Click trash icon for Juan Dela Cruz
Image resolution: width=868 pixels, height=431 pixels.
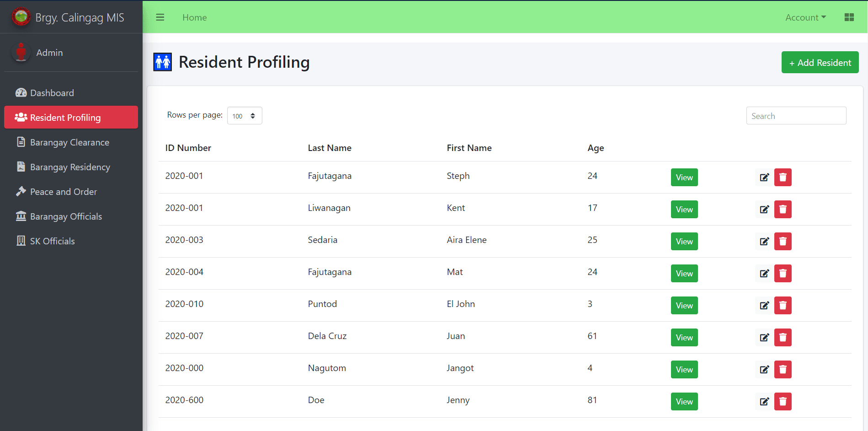point(783,338)
